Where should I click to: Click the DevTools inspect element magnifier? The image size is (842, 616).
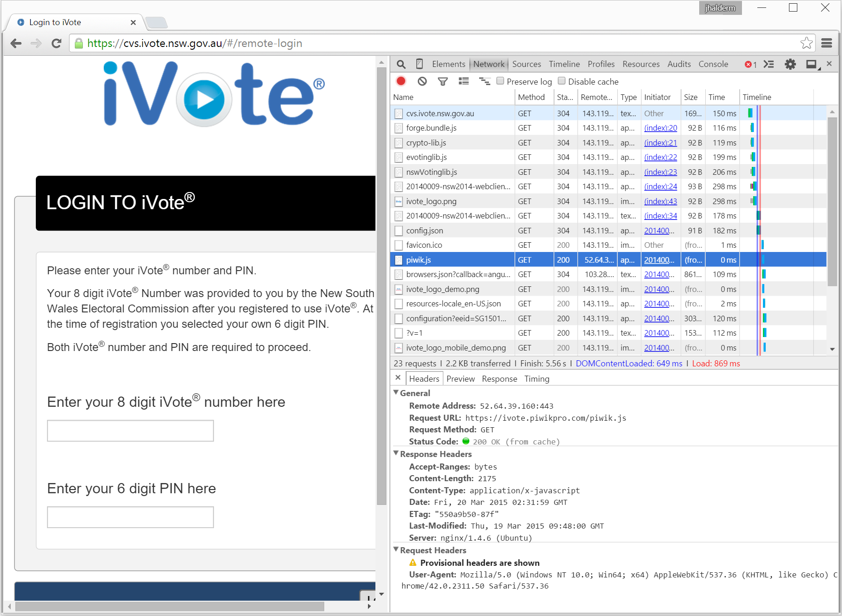coord(401,64)
